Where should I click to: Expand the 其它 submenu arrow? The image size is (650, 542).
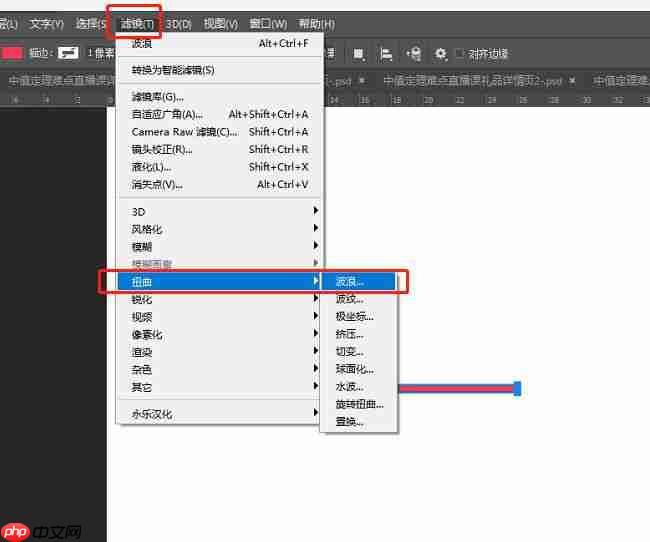pyautogui.click(x=315, y=386)
